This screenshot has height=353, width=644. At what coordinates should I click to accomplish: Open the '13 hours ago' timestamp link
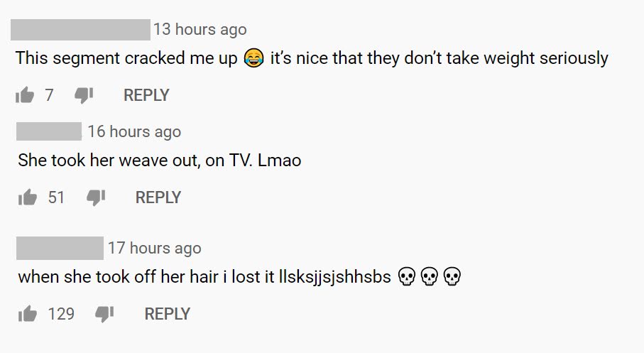pyautogui.click(x=200, y=30)
